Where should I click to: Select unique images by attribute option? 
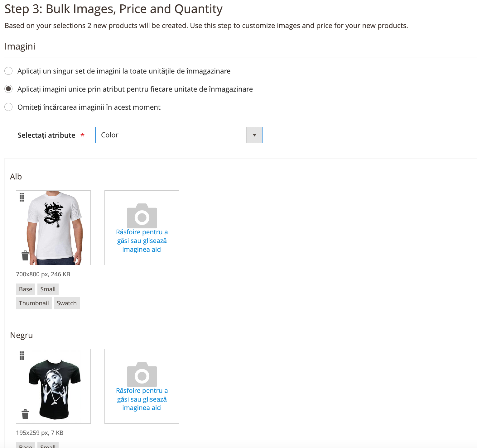coord(8,89)
